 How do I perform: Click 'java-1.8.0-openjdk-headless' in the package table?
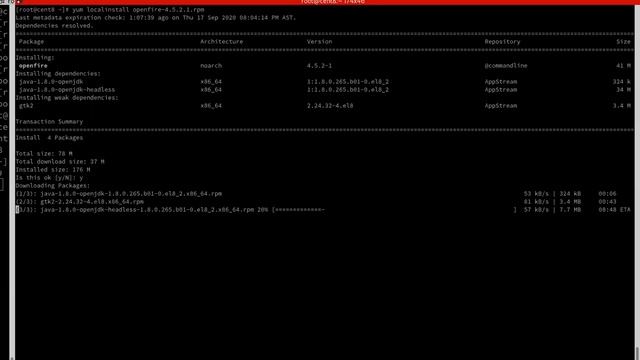[67, 90]
